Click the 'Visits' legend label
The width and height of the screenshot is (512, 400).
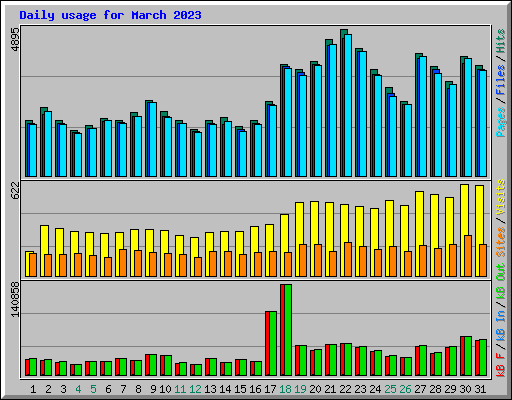click(x=501, y=197)
